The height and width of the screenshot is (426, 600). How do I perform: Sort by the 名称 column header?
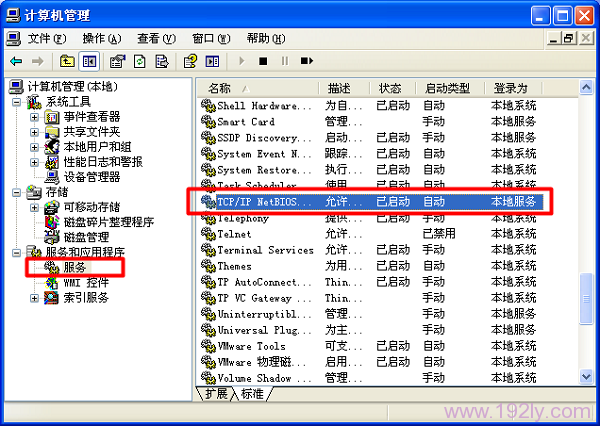click(258, 88)
